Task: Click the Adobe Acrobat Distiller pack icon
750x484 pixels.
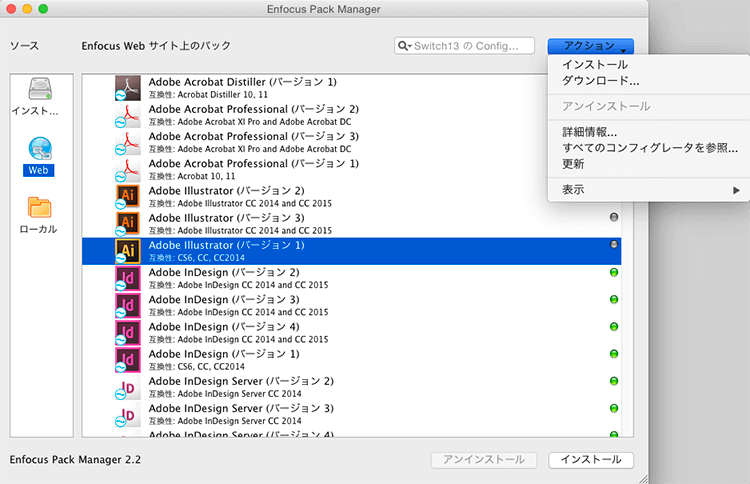Action: tap(128, 88)
